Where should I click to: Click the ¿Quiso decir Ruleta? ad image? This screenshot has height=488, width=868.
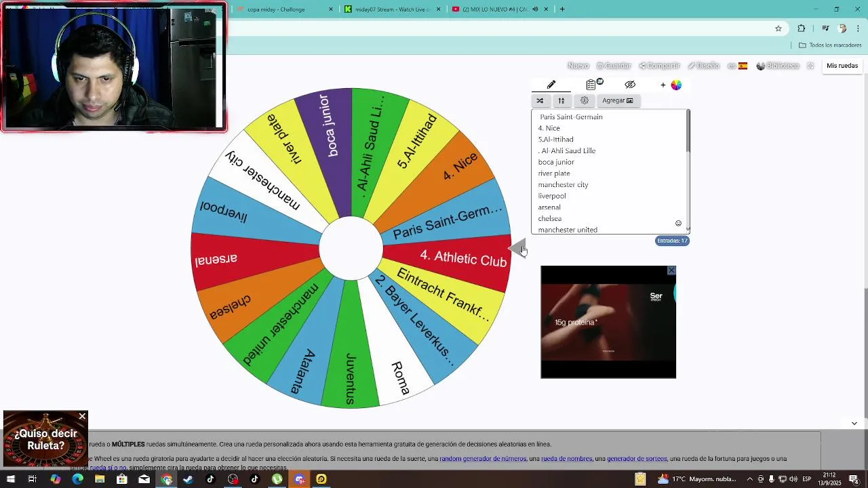45,439
